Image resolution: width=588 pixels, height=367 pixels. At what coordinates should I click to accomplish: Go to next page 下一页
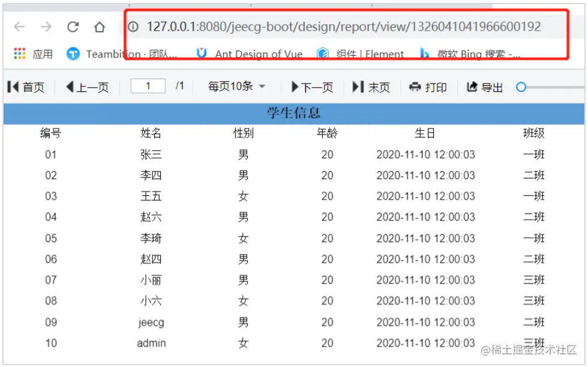(312, 87)
